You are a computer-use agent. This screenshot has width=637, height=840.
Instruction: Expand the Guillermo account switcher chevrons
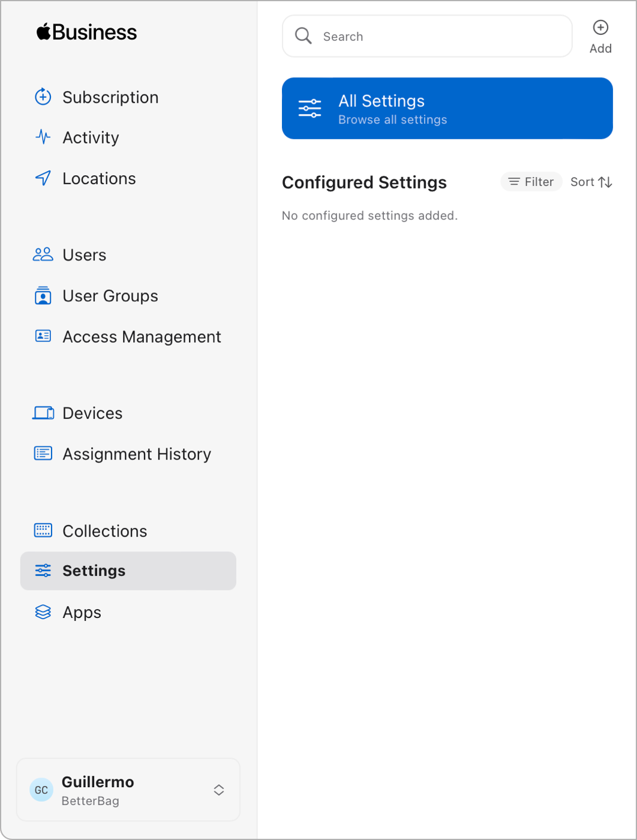coord(219,790)
